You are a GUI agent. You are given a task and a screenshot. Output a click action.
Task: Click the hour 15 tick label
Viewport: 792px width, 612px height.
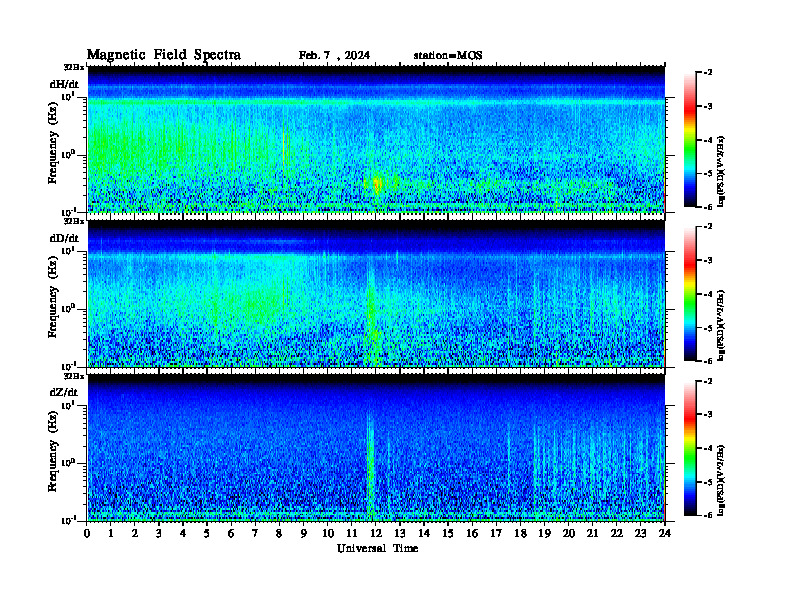pos(448,534)
